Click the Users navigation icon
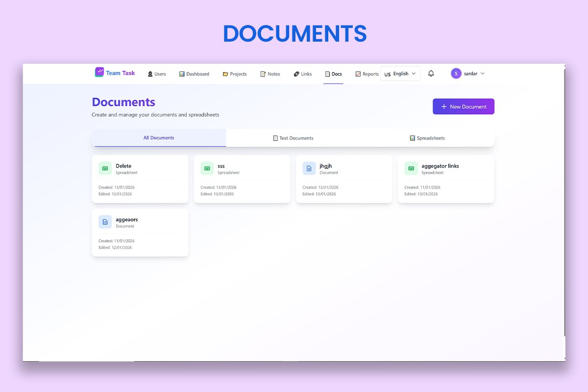Screen dimensions: 588x392 pyautogui.click(x=150, y=73)
